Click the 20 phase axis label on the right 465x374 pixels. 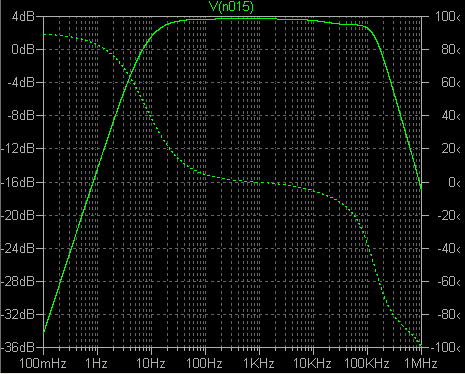point(451,149)
